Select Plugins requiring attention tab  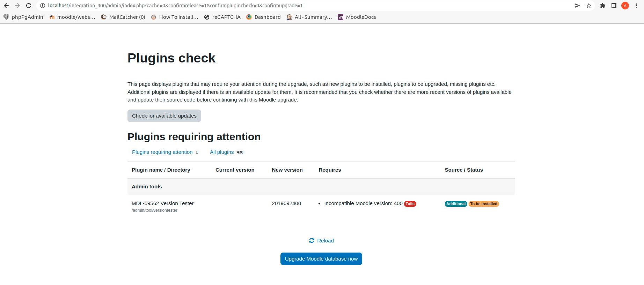pyautogui.click(x=165, y=152)
